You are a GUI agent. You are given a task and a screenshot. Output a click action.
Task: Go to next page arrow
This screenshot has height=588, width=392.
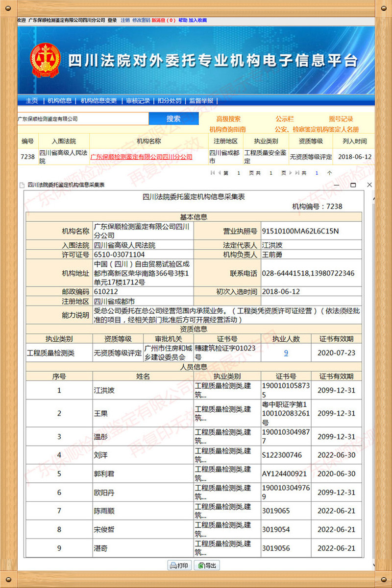(291, 173)
